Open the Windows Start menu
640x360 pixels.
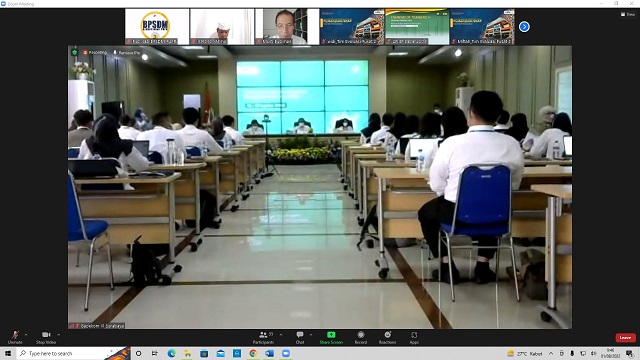pos(8,353)
